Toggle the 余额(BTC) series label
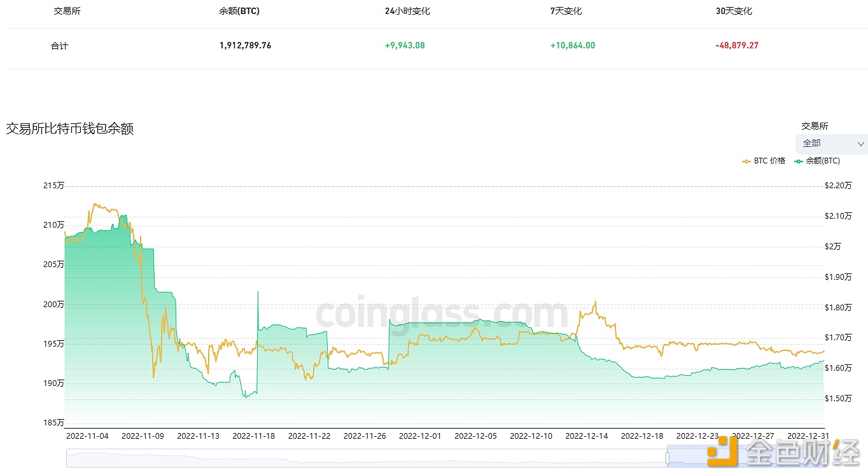 pos(823,162)
